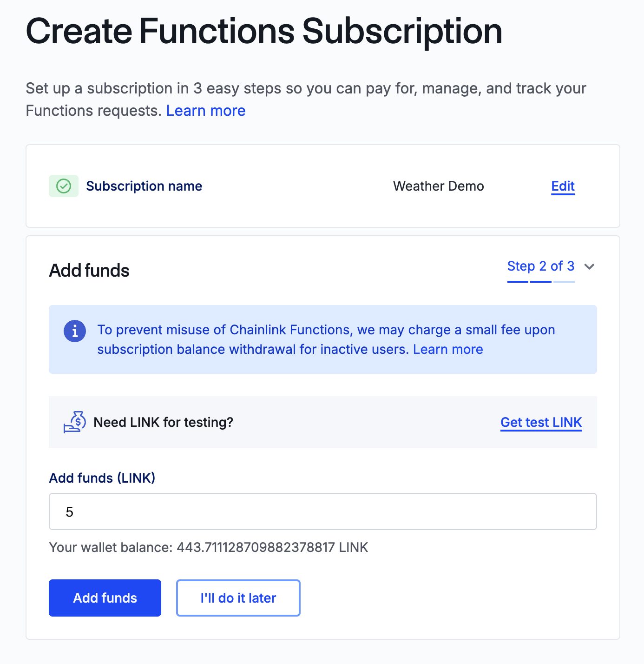Click the Add funds (LINK) field label
This screenshot has height=664, width=644.
[x=102, y=478]
